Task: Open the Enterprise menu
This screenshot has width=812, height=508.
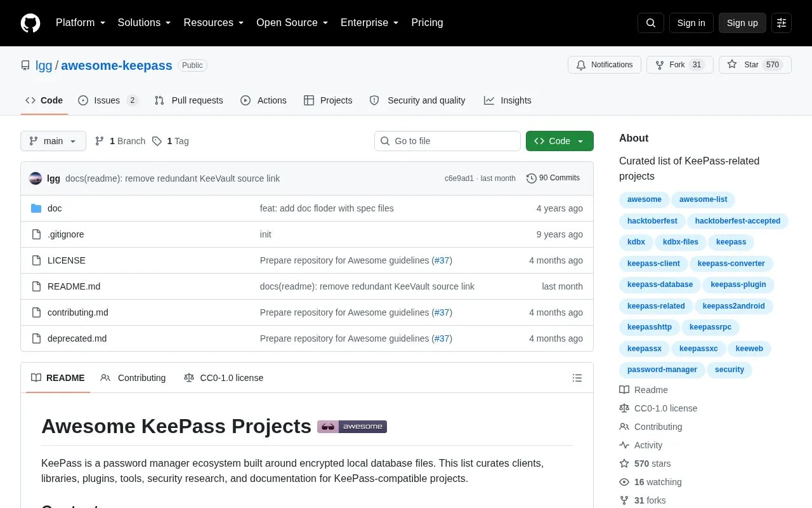Action: [370, 23]
